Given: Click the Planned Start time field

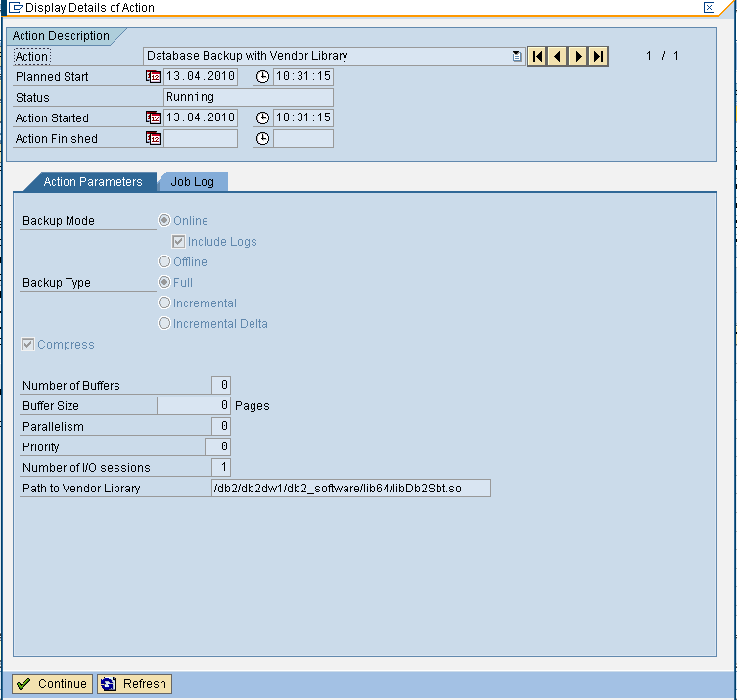Looking at the screenshot, I should (303, 76).
